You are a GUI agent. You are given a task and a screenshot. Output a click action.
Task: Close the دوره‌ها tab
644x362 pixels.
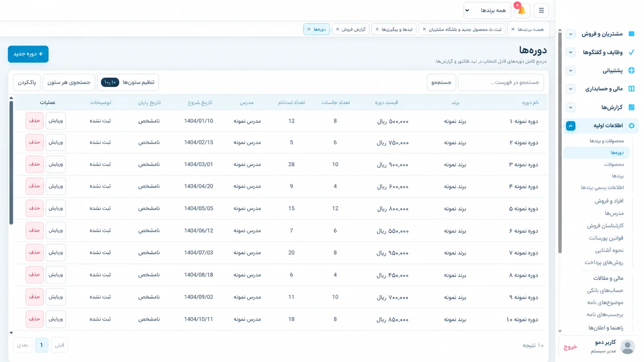(x=309, y=29)
